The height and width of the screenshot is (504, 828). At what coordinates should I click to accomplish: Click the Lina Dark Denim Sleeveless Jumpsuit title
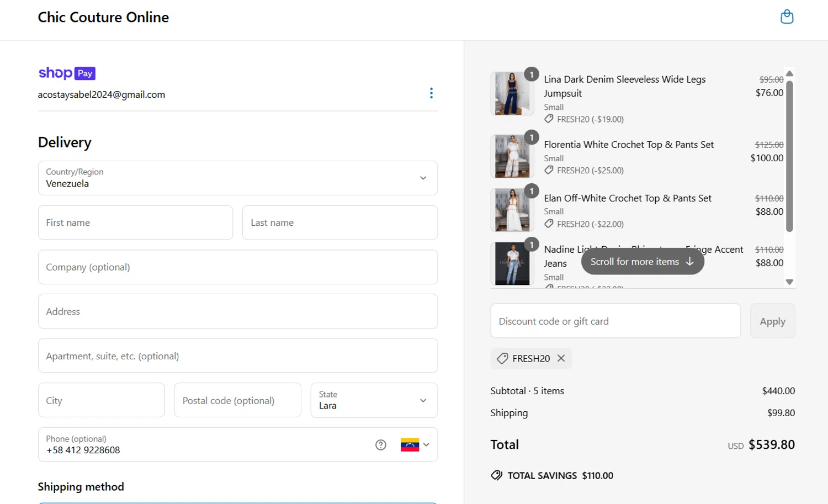pos(625,86)
